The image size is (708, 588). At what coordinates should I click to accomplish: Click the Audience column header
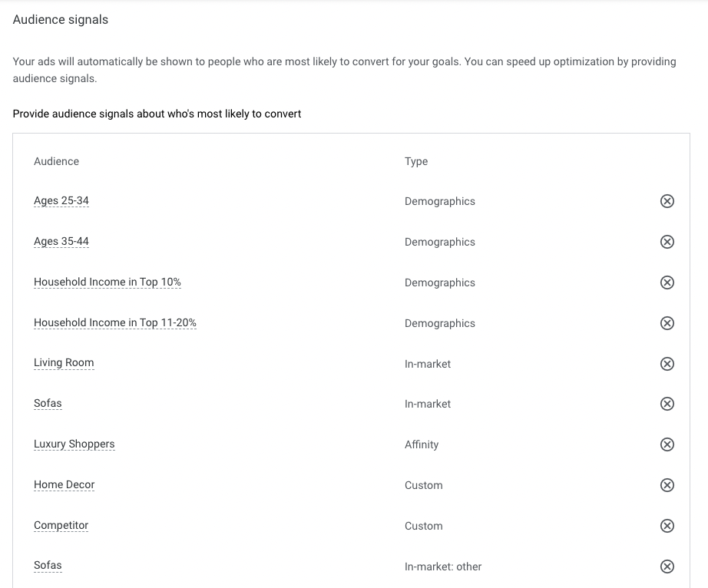57,161
